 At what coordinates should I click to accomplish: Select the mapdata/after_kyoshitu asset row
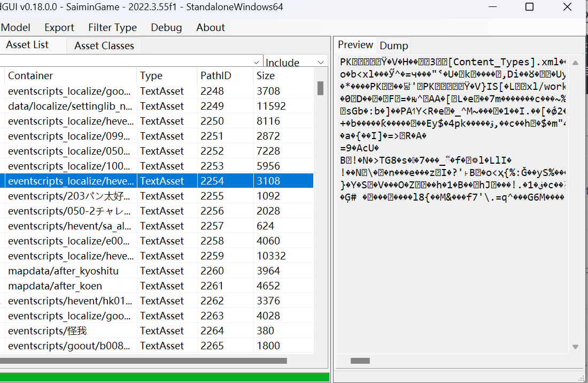coord(63,271)
